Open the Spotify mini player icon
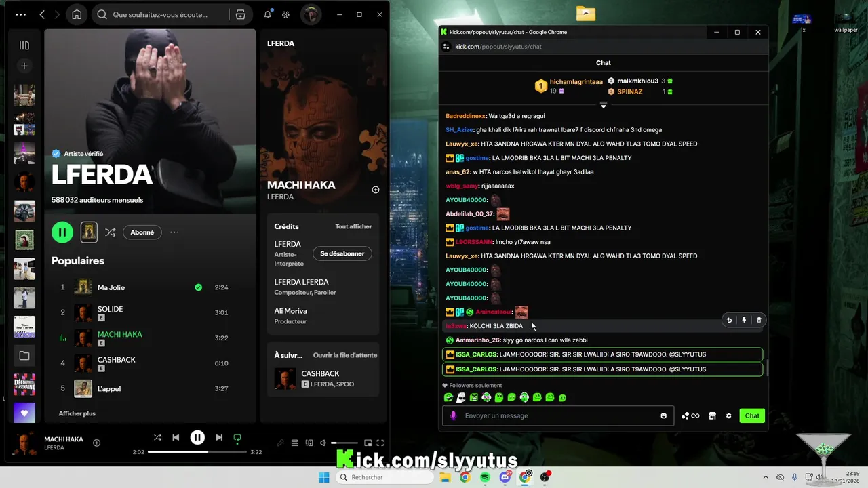This screenshot has width=868, height=488. point(368,443)
